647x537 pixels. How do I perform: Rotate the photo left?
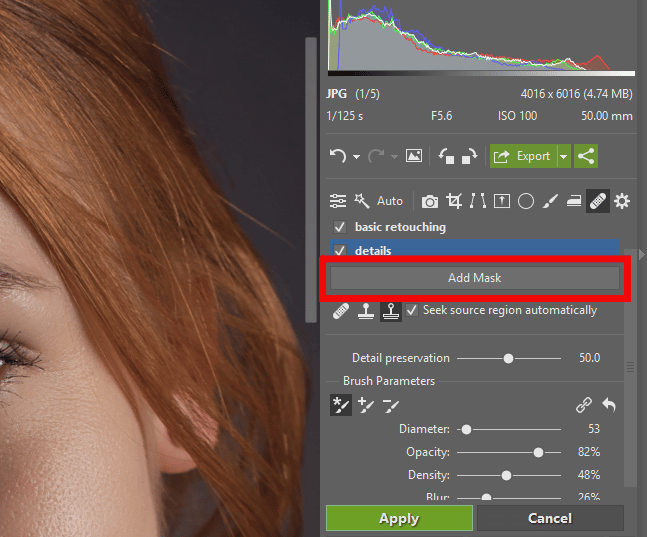tap(446, 156)
